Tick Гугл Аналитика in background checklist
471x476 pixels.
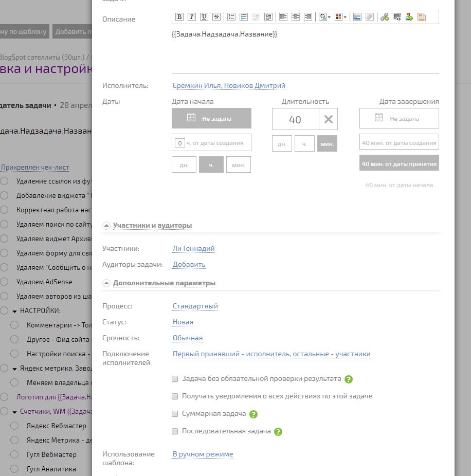pos(14,469)
